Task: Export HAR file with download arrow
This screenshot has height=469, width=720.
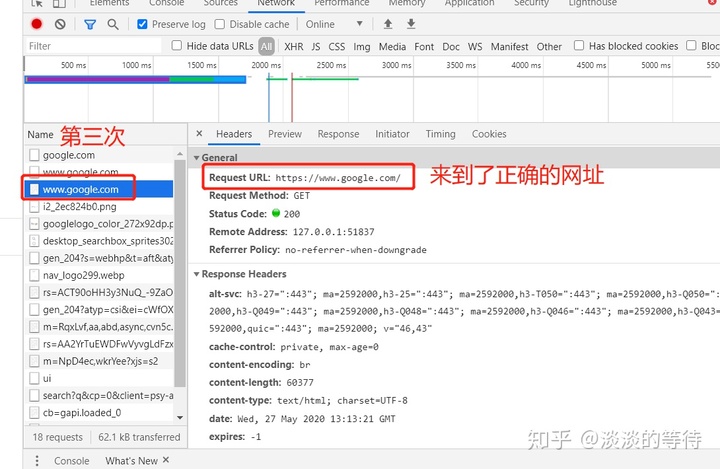Action: [x=411, y=24]
